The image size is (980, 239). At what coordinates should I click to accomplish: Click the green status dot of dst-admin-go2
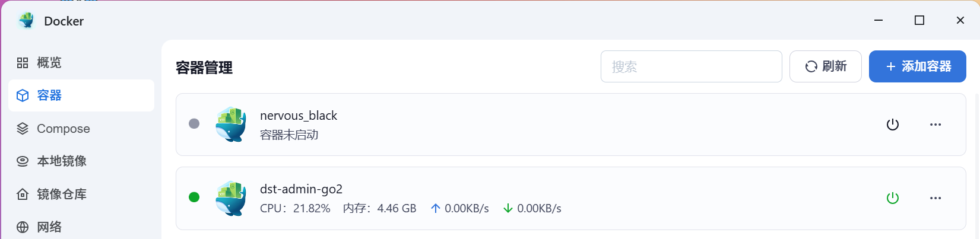194,197
